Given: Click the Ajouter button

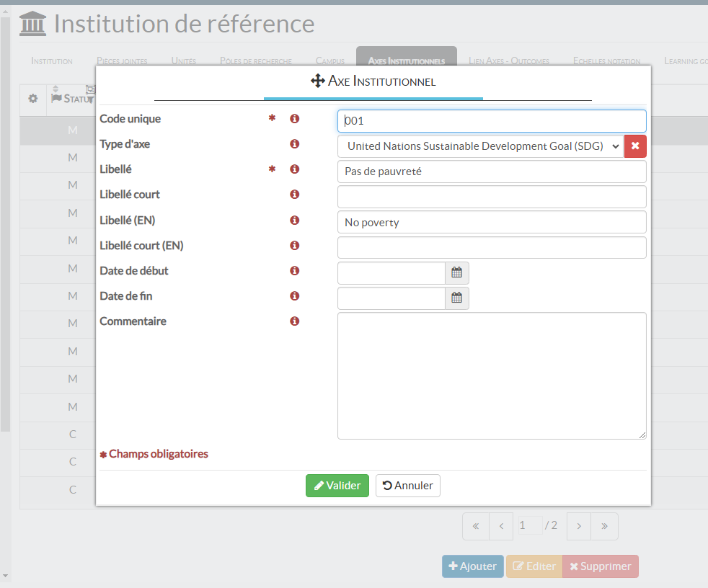Looking at the screenshot, I should [x=472, y=566].
